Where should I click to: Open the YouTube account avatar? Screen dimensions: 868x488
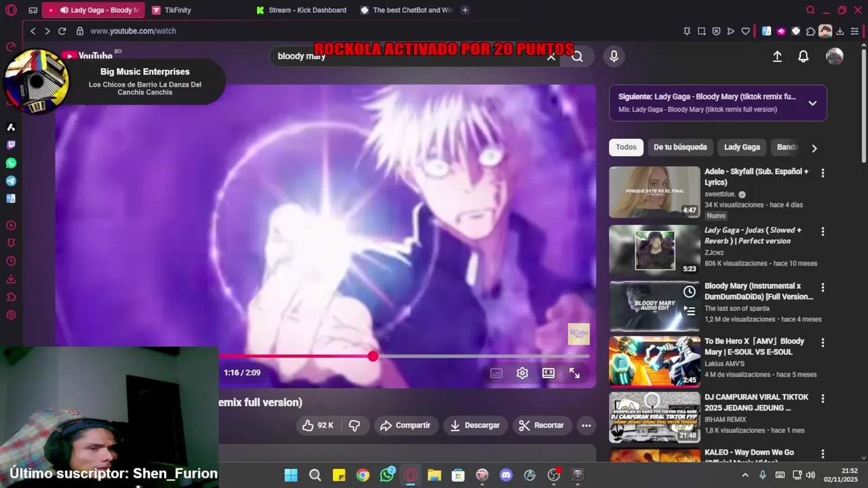coord(835,56)
